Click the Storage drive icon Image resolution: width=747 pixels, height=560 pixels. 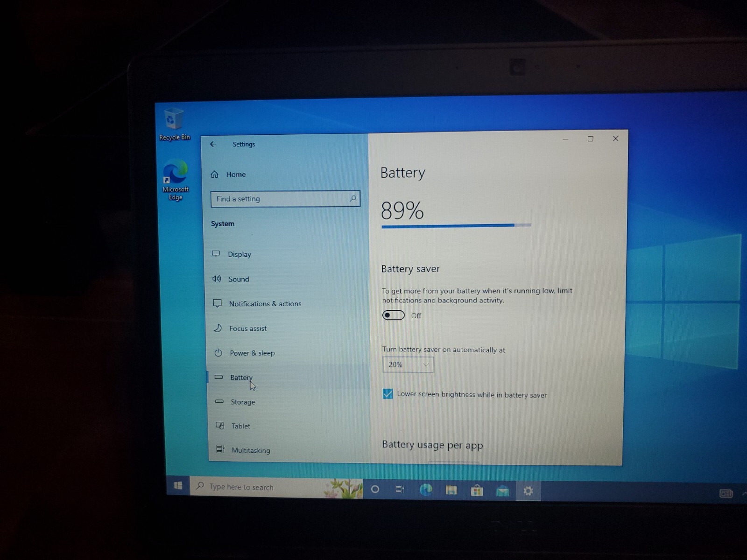219,401
